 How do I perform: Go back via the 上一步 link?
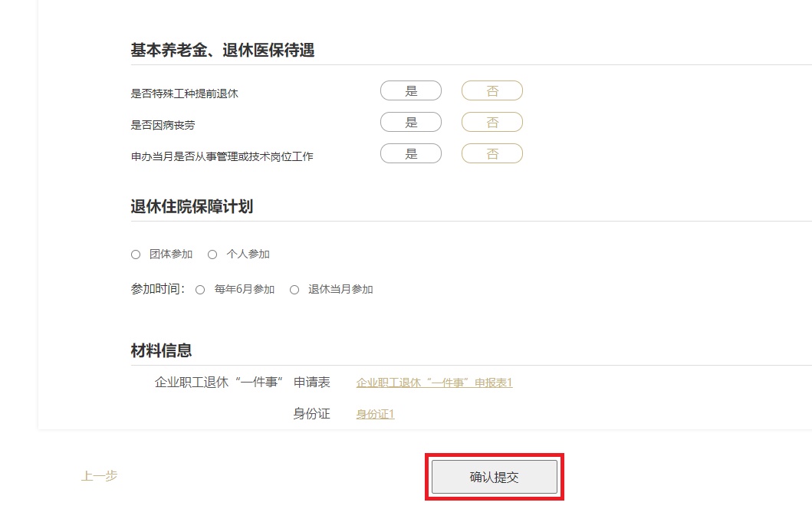click(x=100, y=476)
